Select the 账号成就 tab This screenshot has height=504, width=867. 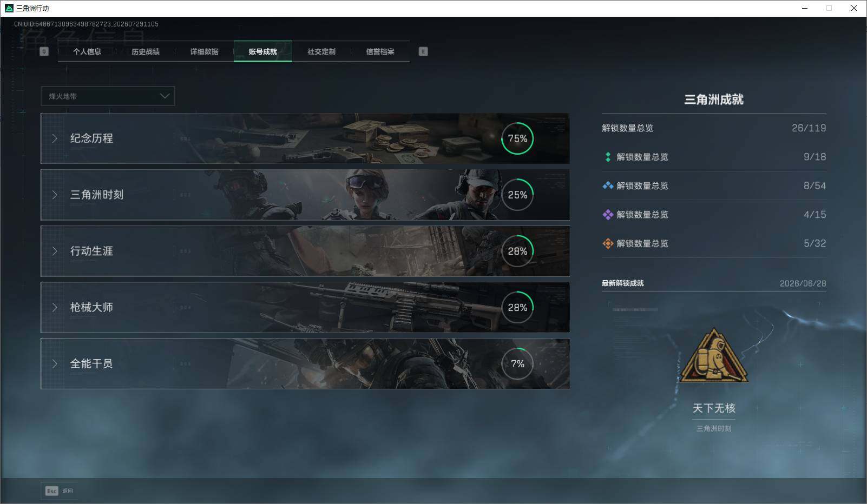point(263,51)
